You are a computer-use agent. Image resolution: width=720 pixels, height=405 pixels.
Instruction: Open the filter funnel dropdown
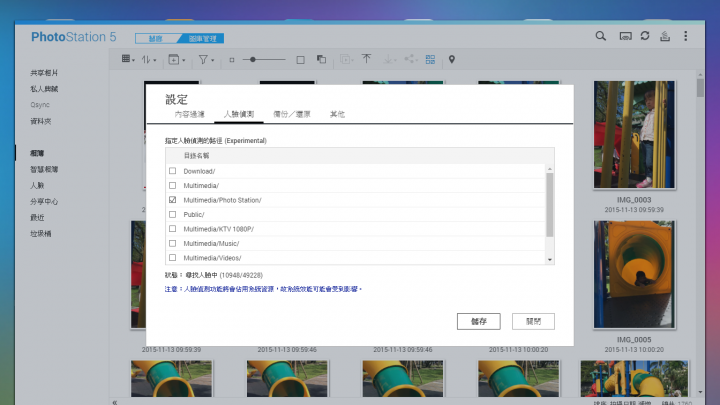point(206,59)
